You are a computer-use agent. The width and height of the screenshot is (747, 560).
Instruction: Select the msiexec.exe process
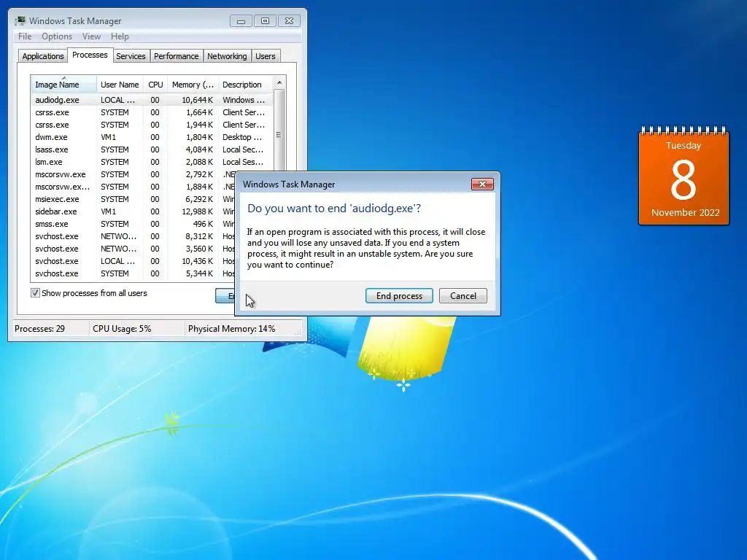coord(133,199)
